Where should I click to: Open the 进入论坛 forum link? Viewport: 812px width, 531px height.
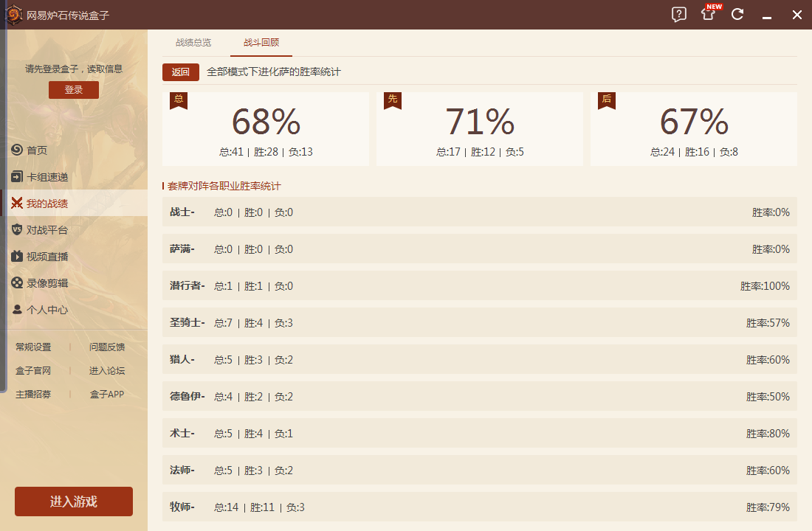(107, 371)
